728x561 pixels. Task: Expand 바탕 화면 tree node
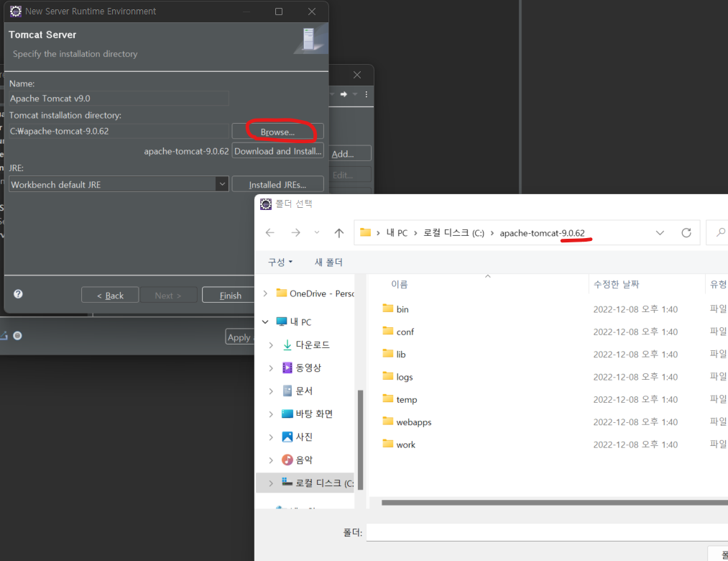(271, 414)
